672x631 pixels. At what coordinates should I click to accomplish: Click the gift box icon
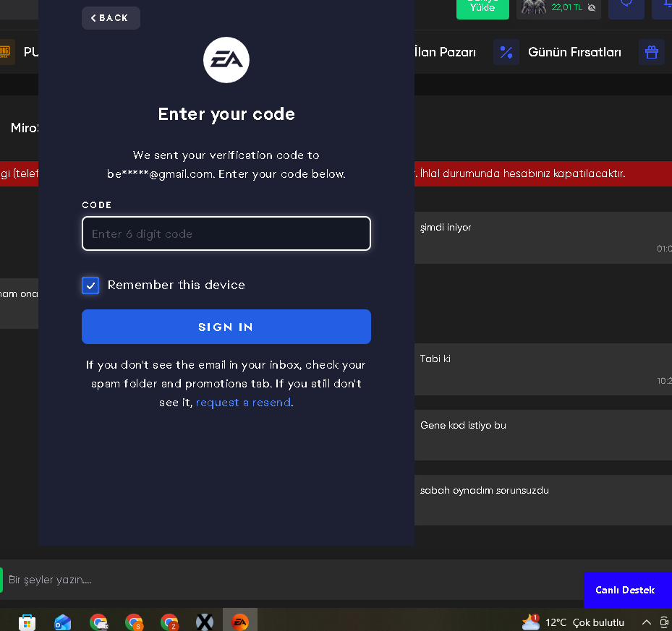point(652,52)
